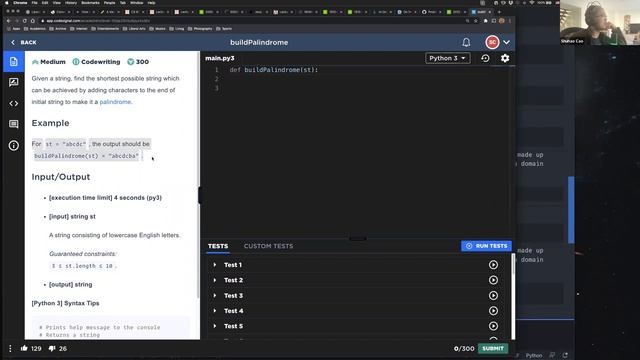This screenshot has height=360, width=640.
Task: Open the code snippets sidebar icon
Action: (13, 104)
